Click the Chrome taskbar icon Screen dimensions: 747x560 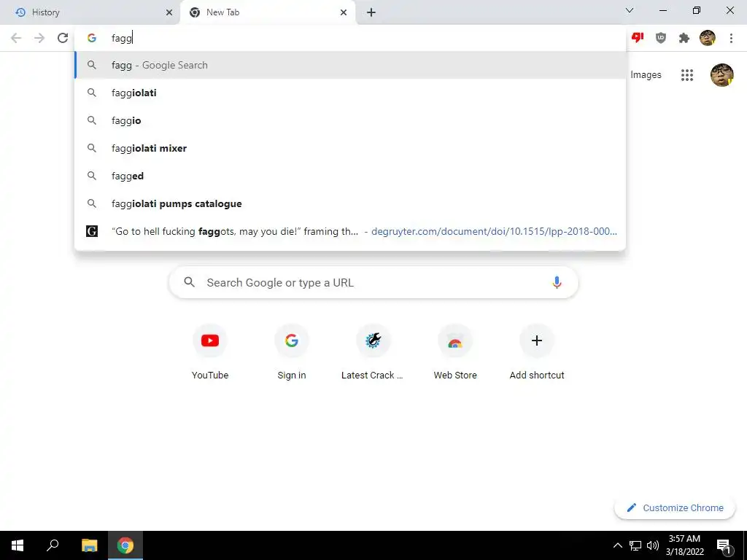pos(125,545)
